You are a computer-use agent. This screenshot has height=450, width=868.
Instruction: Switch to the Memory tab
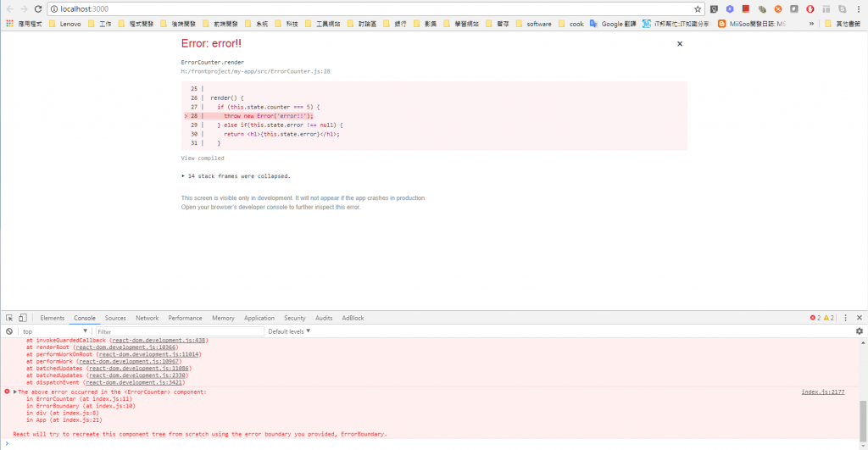(223, 319)
